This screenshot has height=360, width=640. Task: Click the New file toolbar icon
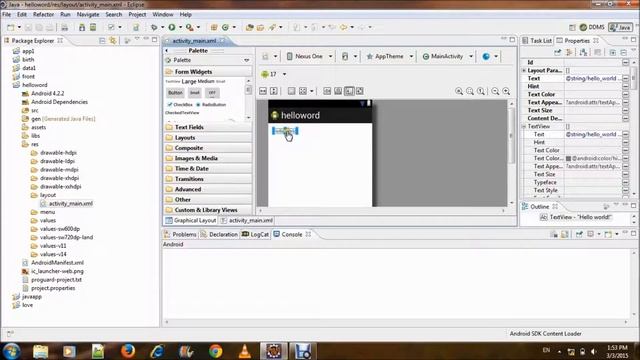click(x=11, y=27)
